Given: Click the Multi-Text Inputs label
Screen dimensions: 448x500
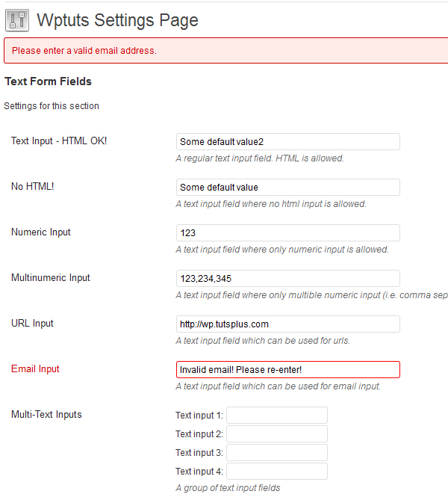Looking at the screenshot, I should tap(46, 414).
